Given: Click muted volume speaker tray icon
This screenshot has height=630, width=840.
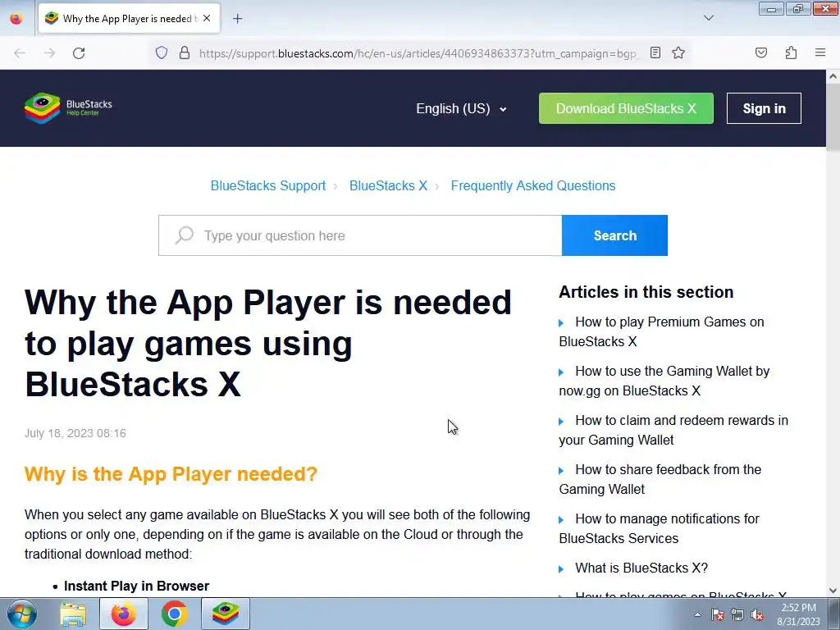Looking at the screenshot, I should tap(757, 615).
